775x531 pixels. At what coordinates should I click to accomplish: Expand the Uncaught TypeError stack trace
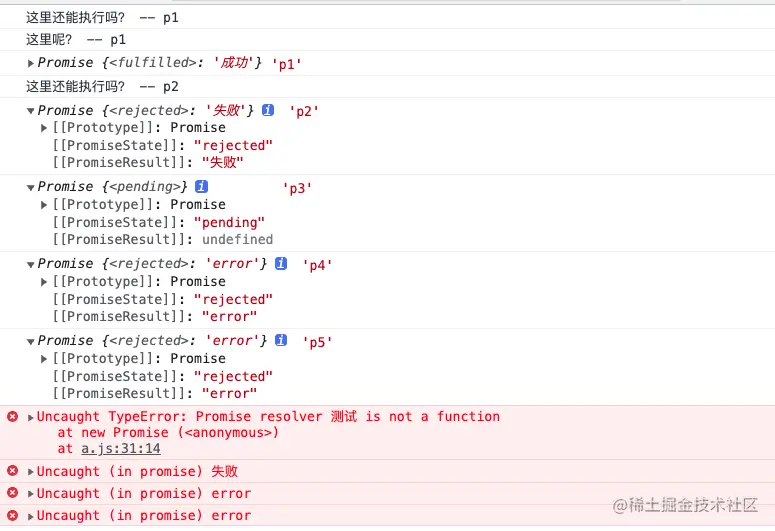(x=31, y=417)
